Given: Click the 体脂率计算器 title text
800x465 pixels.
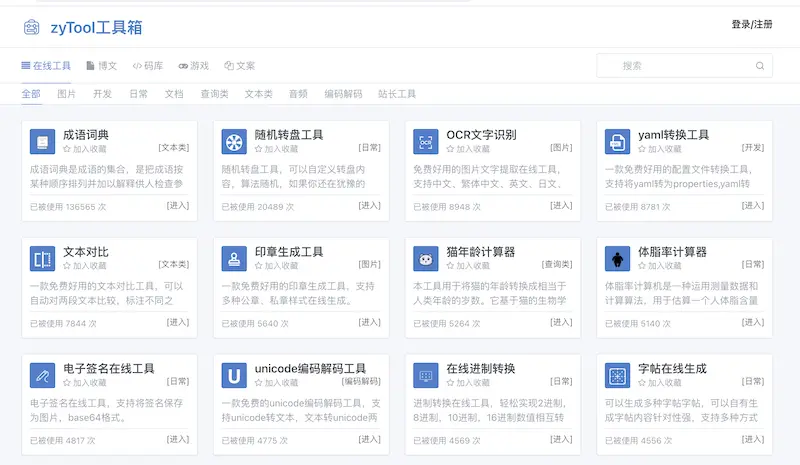Looking at the screenshot, I should [x=672, y=252].
